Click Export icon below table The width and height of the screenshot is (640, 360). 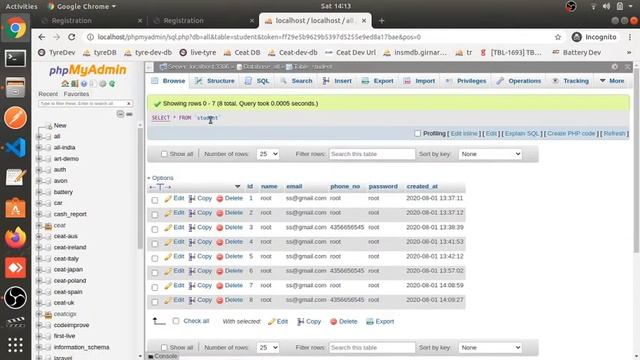(370, 322)
